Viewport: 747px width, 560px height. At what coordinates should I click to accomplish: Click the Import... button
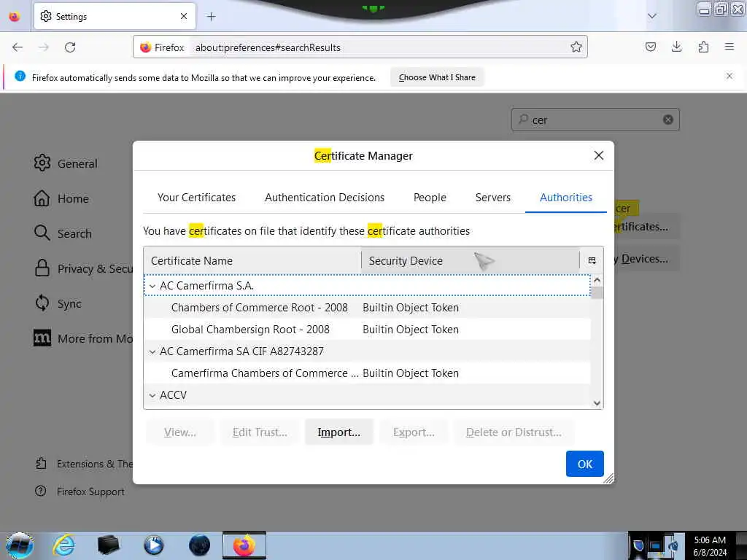pyautogui.click(x=338, y=432)
